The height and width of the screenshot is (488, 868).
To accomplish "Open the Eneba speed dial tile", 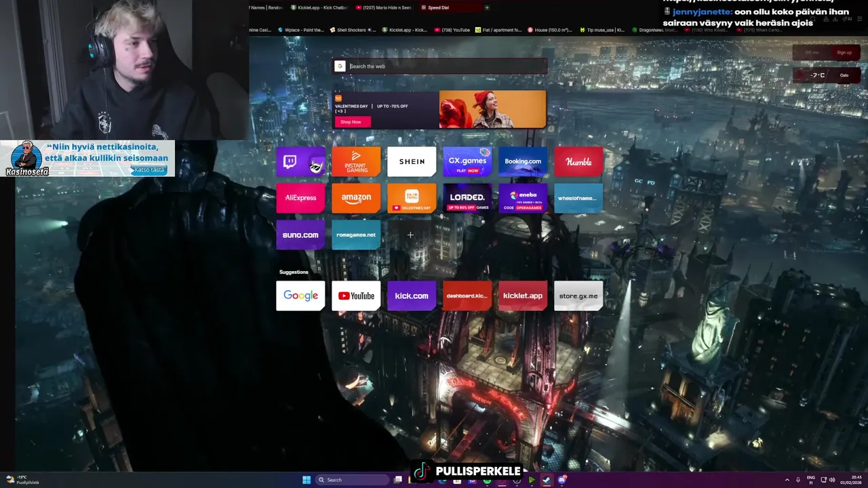I will click(x=523, y=198).
